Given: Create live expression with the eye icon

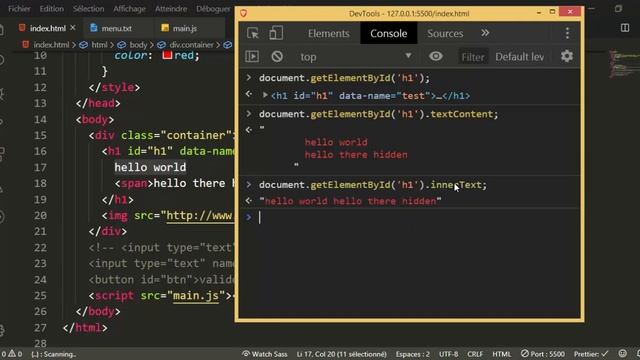Looking at the screenshot, I should (436, 56).
